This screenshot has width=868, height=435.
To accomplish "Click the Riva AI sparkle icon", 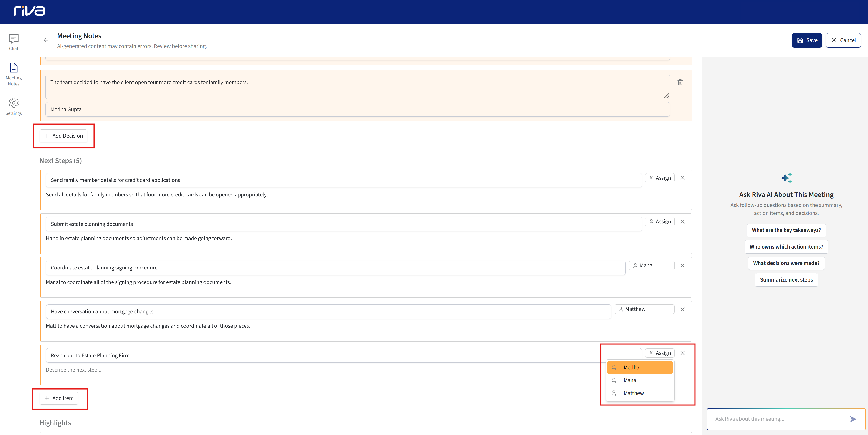I will pos(786,178).
